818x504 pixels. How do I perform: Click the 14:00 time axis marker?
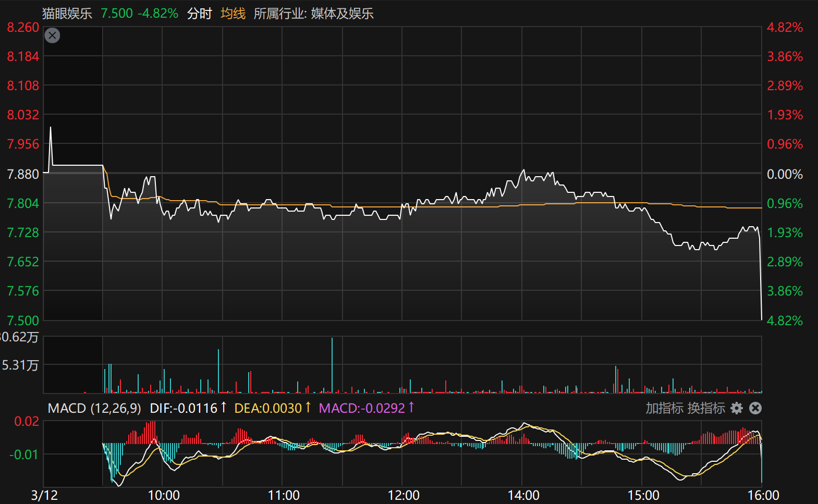(x=523, y=495)
